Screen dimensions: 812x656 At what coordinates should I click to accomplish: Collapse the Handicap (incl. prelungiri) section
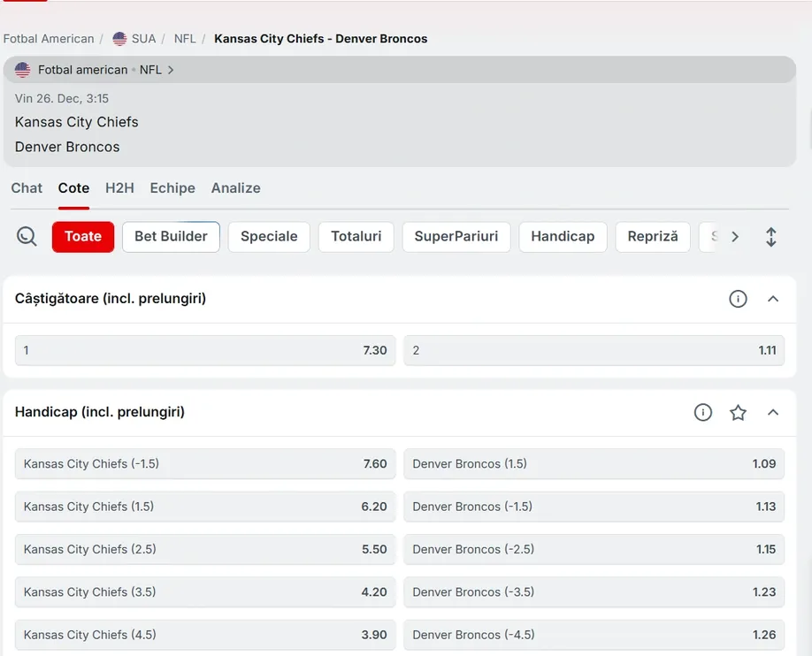[x=773, y=412]
